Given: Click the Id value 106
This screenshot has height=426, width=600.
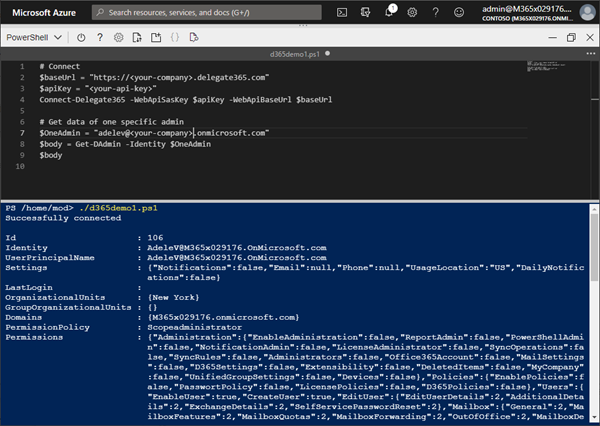Looking at the screenshot, I should (x=155, y=238).
